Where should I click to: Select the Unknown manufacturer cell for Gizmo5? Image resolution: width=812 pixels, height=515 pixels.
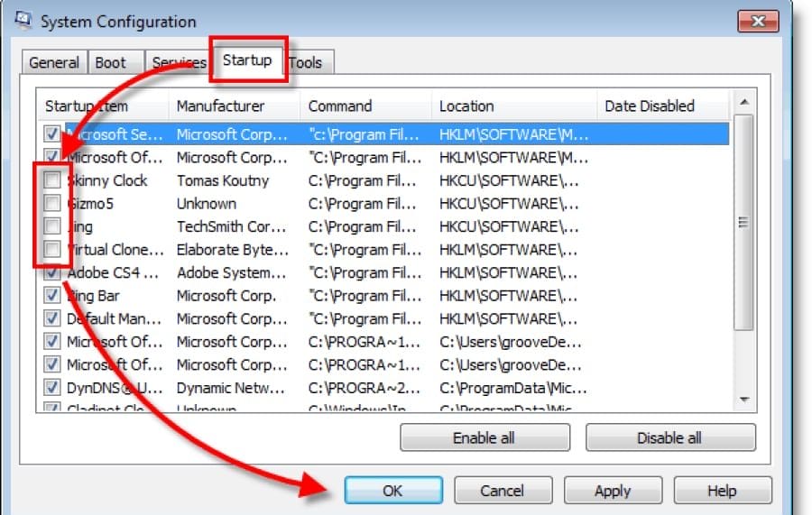coord(206,204)
